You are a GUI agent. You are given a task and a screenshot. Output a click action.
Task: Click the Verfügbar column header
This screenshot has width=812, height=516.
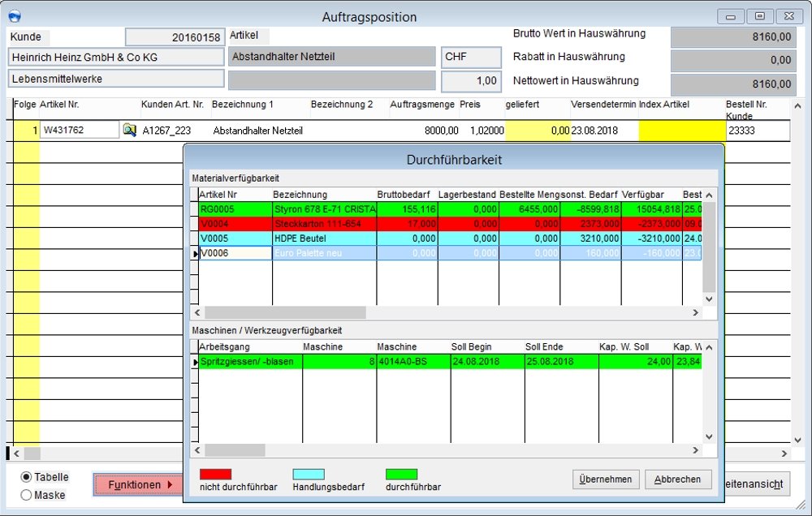pyautogui.click(x=651, y=195)
